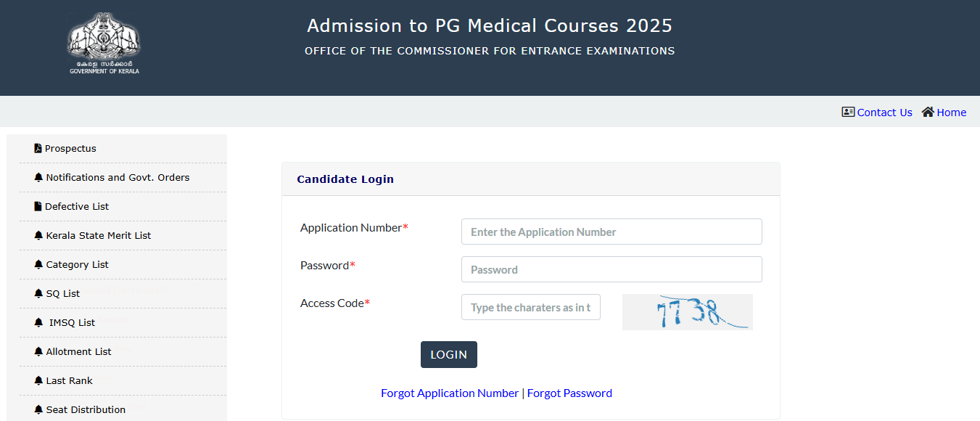The height and width of the screenshot is (421, 980).
Task: Click the Defective List document icon
Action: click(x=38, y=206)
